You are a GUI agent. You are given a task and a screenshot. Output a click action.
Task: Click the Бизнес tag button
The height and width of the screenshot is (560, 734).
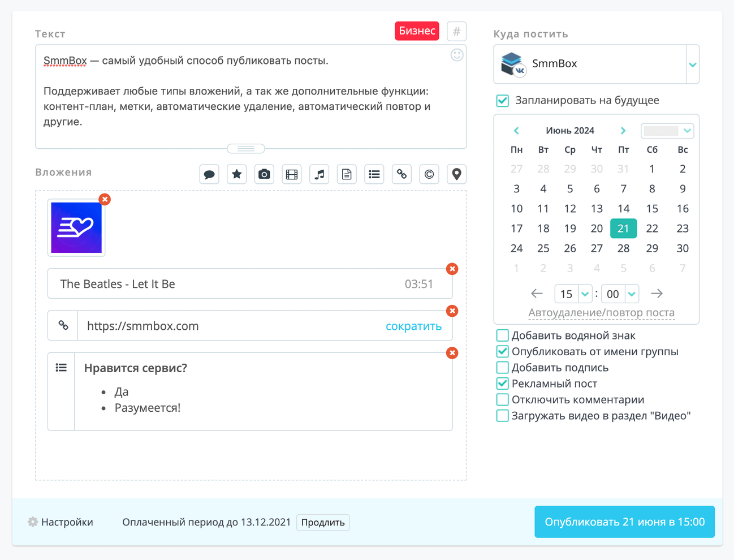click(x=417, y=31)
